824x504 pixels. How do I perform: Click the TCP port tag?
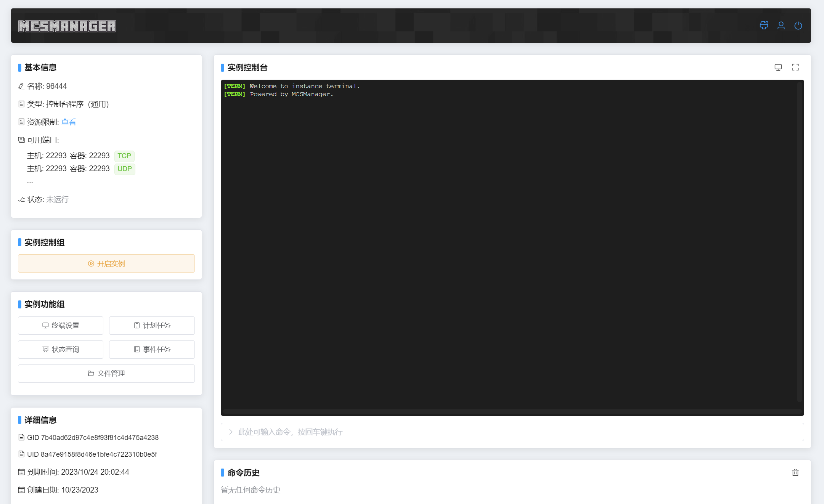[x=124, y=156]
